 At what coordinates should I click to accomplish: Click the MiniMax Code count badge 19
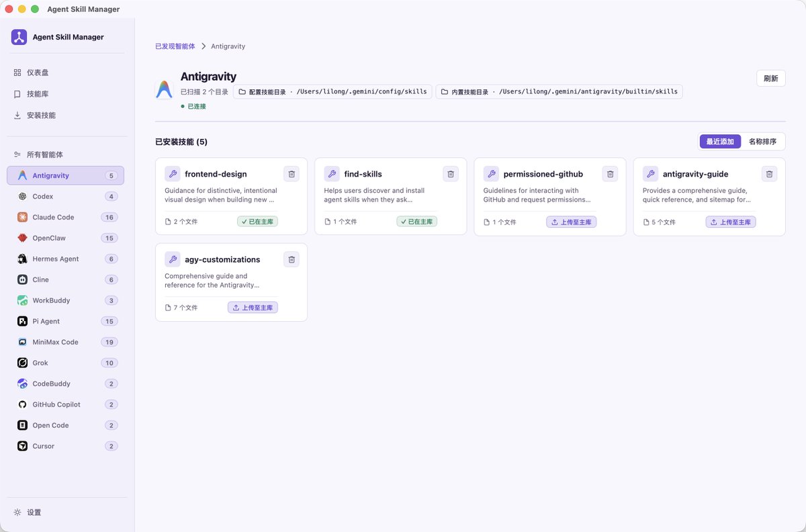pos(109,342)
